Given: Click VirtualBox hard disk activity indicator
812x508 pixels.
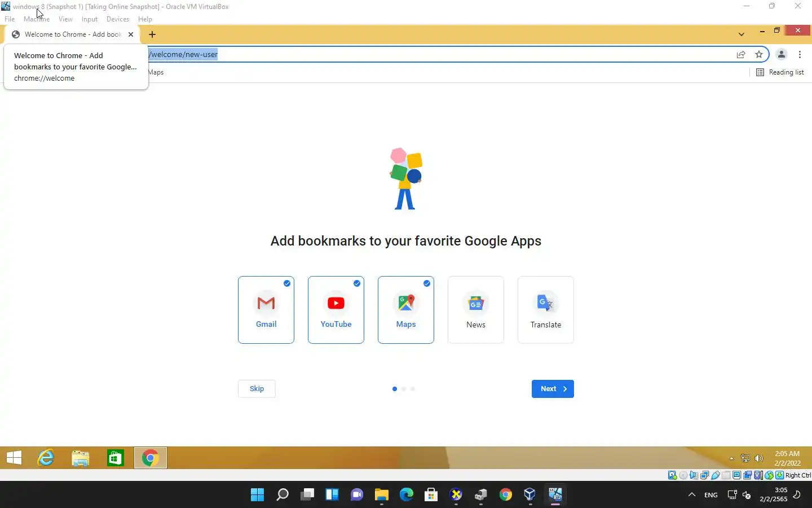Looking at the screenshot, I should coord(673,475).
